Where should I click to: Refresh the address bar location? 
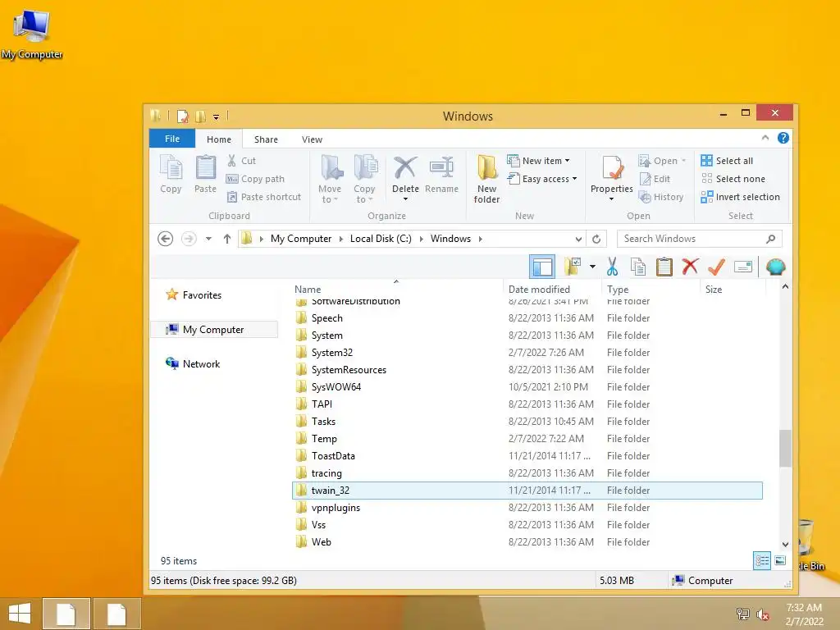(x=596, y=239)
